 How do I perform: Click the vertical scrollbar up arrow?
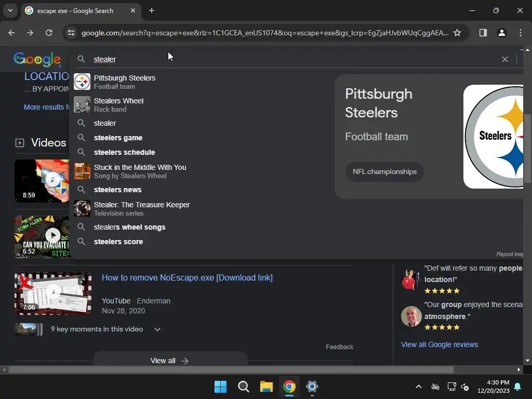click(x=528, y=49)
